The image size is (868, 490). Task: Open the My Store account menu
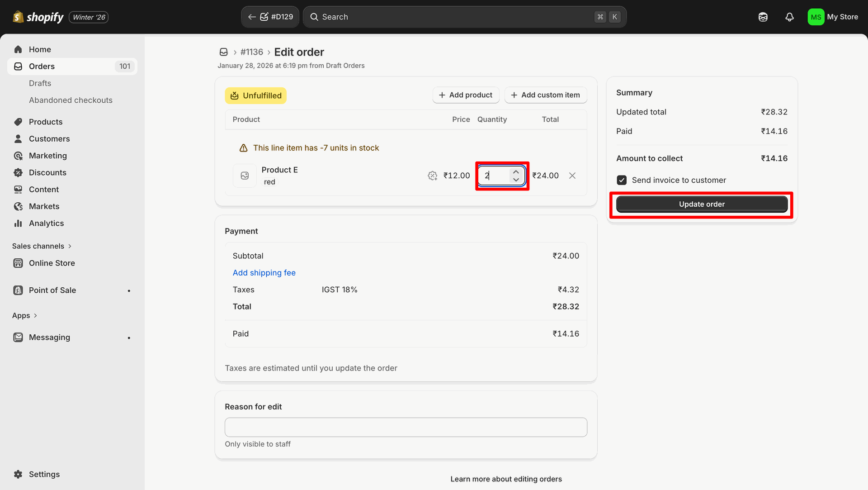(x=833, y=17)
